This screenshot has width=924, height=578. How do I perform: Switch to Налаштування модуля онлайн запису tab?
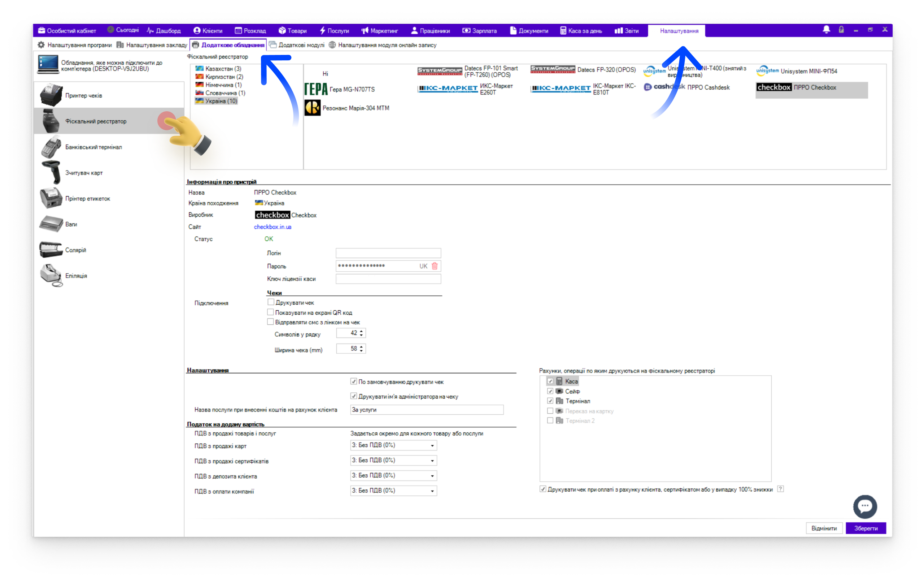click(383, 45)
